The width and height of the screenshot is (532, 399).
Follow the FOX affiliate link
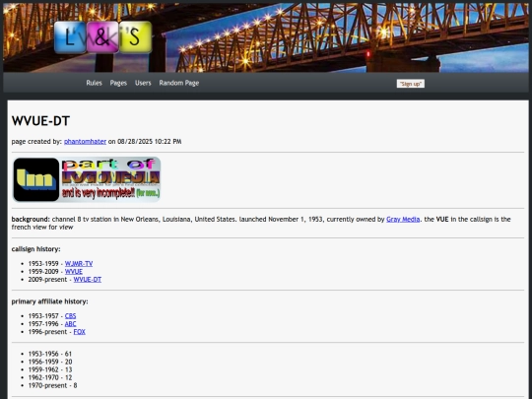point(79,331)
